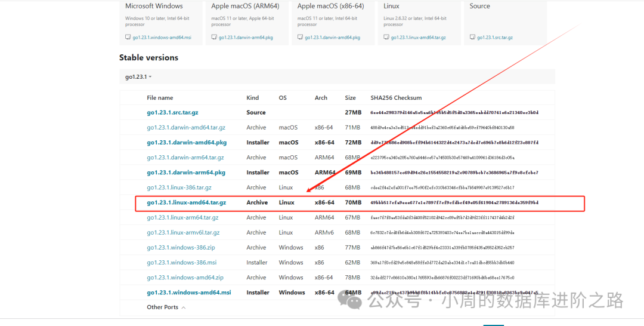Open the go1.23.1.darwin-arm64.pkg table link
Image resolution: width=644 pixels, height=326 pixels.
tap(186, 173)
